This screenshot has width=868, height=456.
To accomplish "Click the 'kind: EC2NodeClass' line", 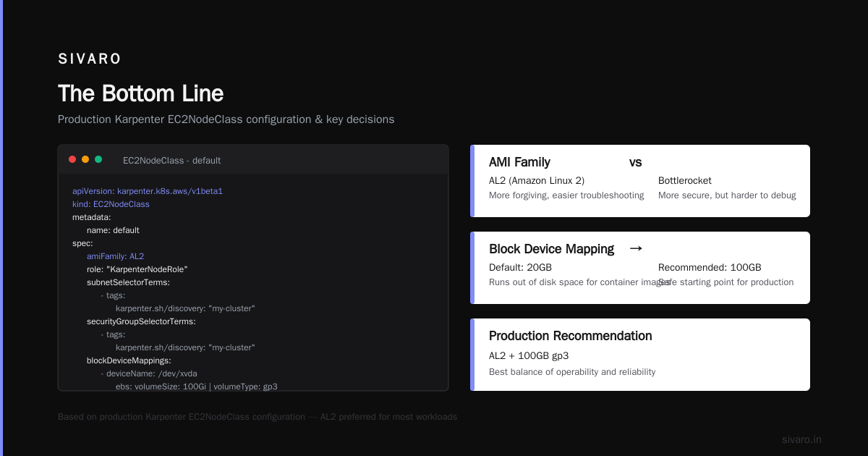I will click(x=111, y=204).
